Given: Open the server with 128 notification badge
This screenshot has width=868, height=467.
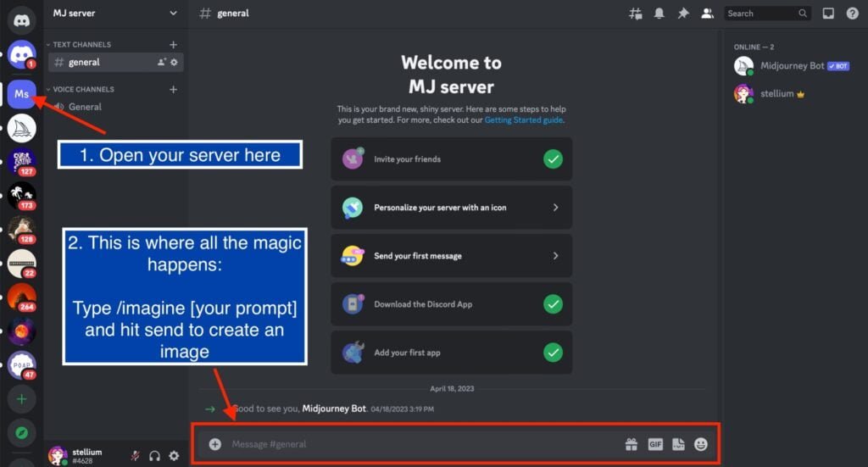Looking at the screenshot, I should [x=21, y=230].
